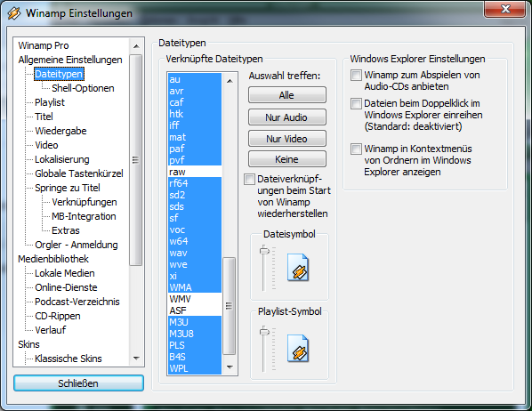
Task: Select the Dateitypen tree entry
Action: tap(59, 74)
